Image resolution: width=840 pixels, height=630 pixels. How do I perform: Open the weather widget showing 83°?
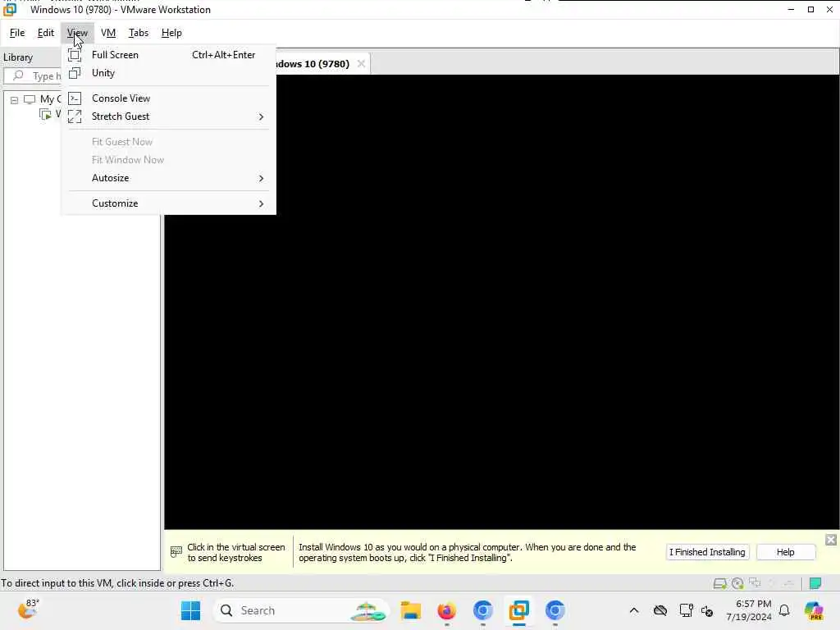(x=28, y=609)
